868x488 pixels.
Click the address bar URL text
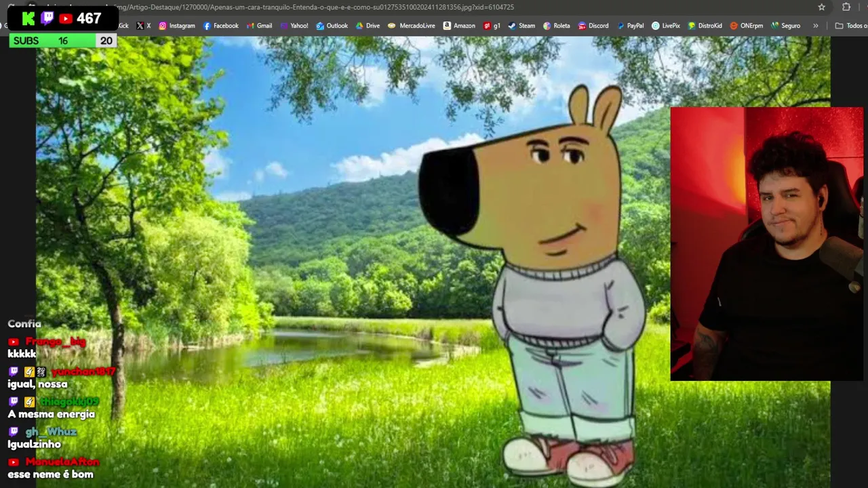point(316,7)
